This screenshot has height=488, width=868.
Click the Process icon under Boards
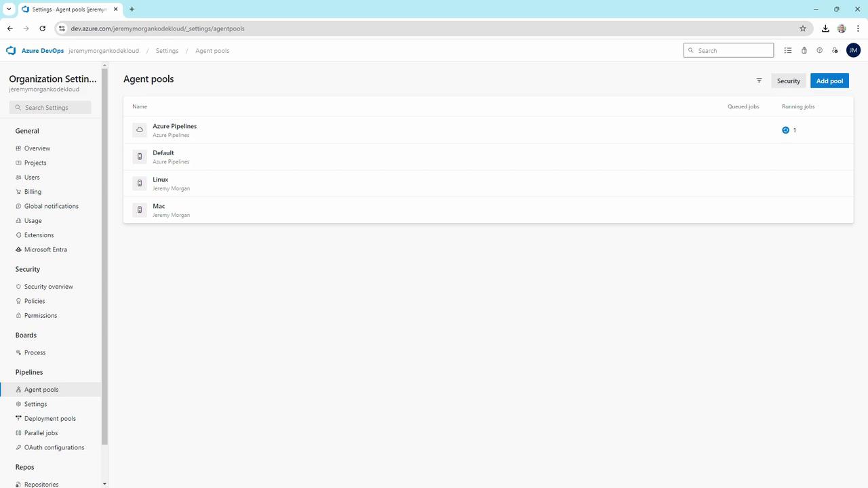tap(18, 352)
